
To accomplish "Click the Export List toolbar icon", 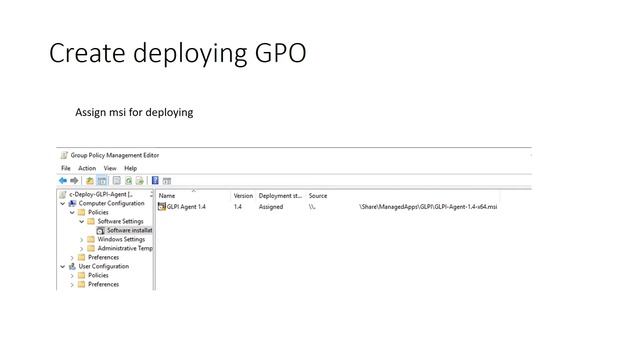I will (x=140, y=180).
